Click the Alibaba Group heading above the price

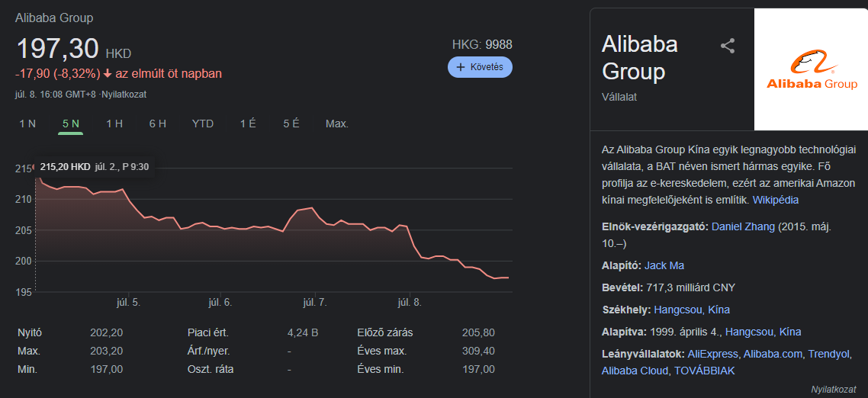tap(54, 18)
